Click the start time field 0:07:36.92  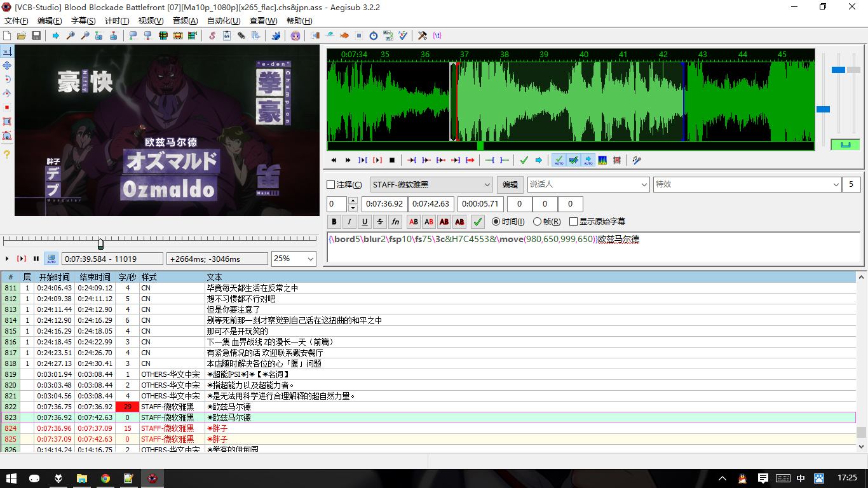(x=384, y=204)
